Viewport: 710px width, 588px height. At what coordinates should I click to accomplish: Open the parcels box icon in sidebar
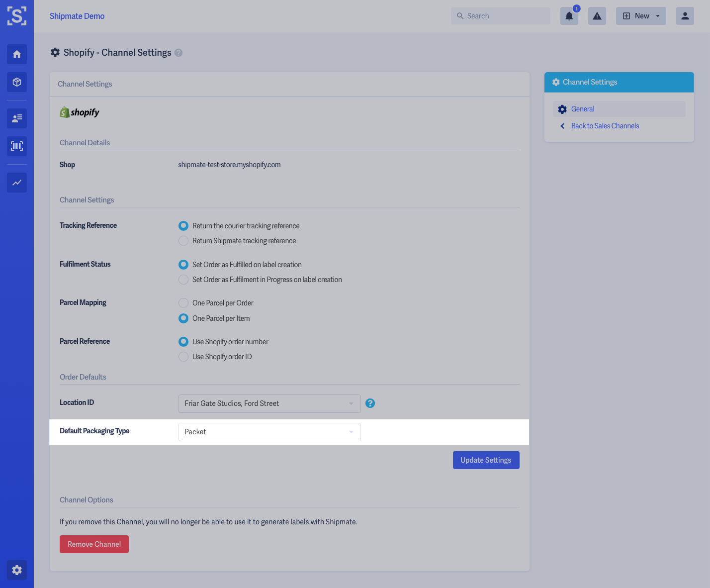coord(17,82)
